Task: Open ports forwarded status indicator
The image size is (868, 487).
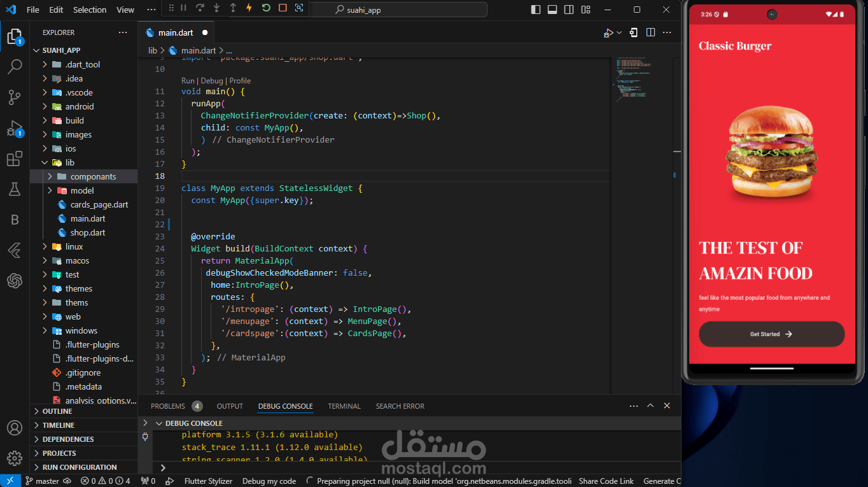Action: 148,481
